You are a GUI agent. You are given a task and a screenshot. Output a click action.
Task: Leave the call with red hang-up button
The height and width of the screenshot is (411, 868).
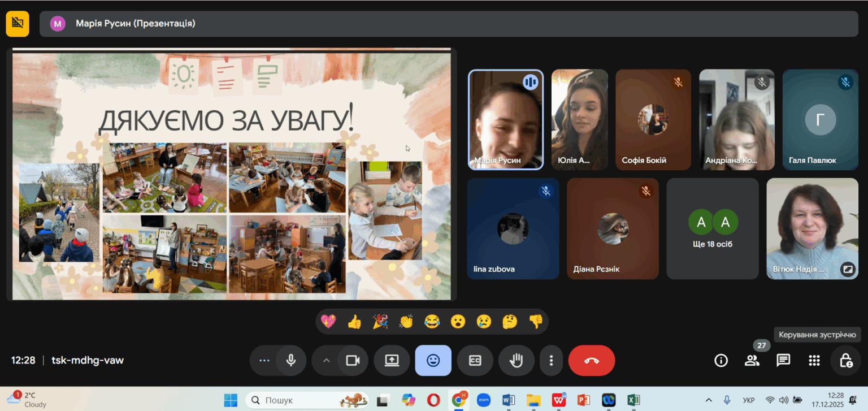point(592,361)
